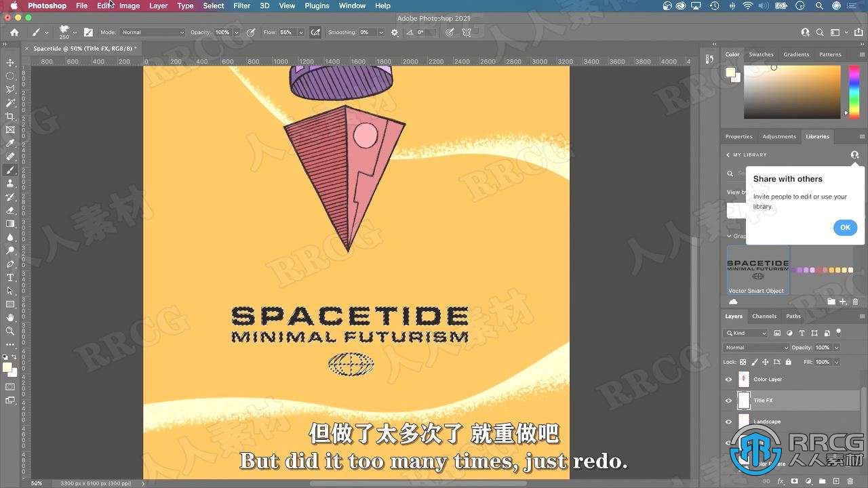
Task: Select the Frame tool
Action: [x=10, y=129]
